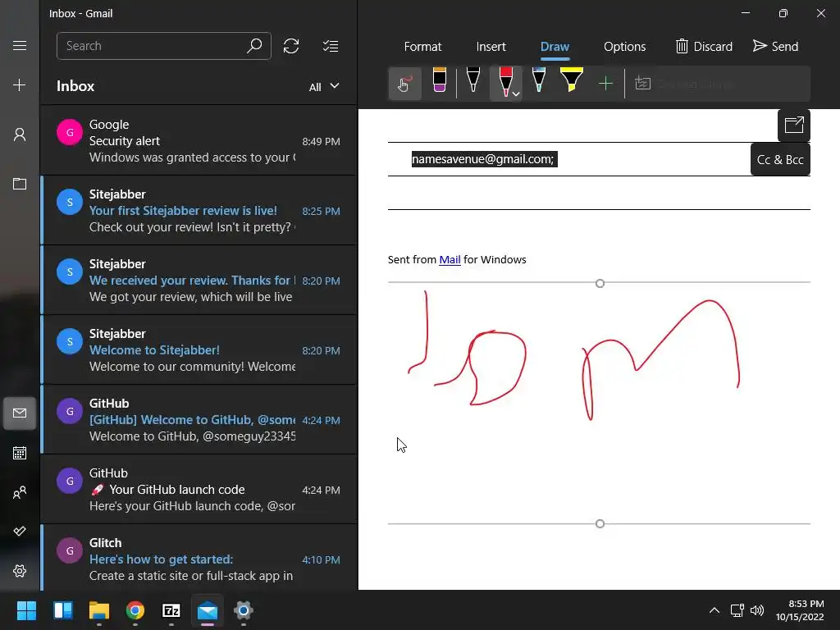Select the black pen tool

473,80
